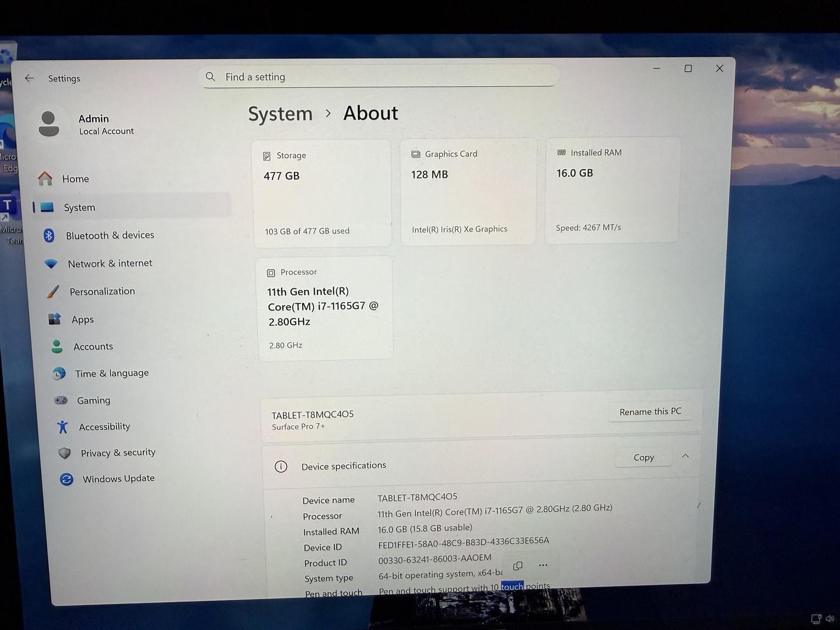The height and width of the screenshot is (630, 840).
Task: Click the back arrow in Settings
Action: (29, 78)
